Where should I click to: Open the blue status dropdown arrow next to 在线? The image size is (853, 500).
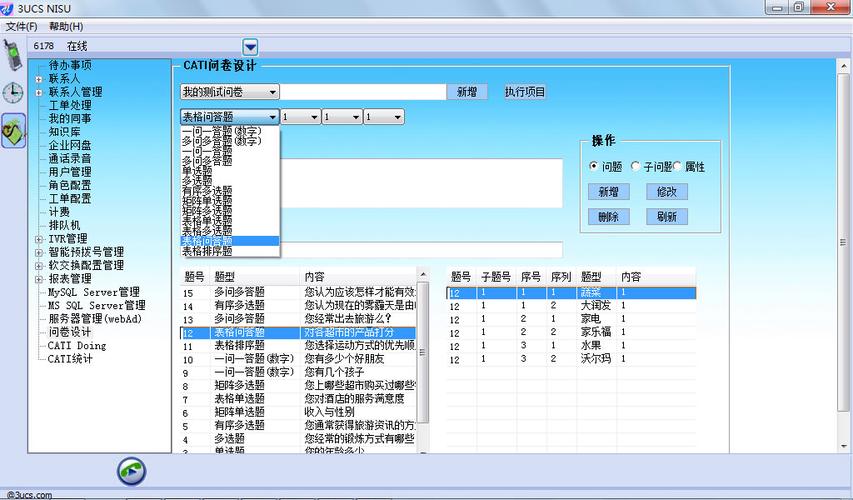[x=250, y=47]
